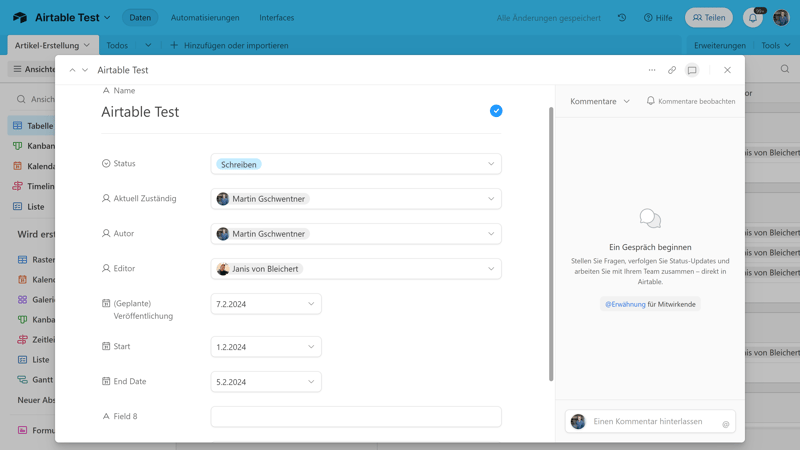
Task: Open the Start date picker 1.2.2024
Action: point(266,347)
